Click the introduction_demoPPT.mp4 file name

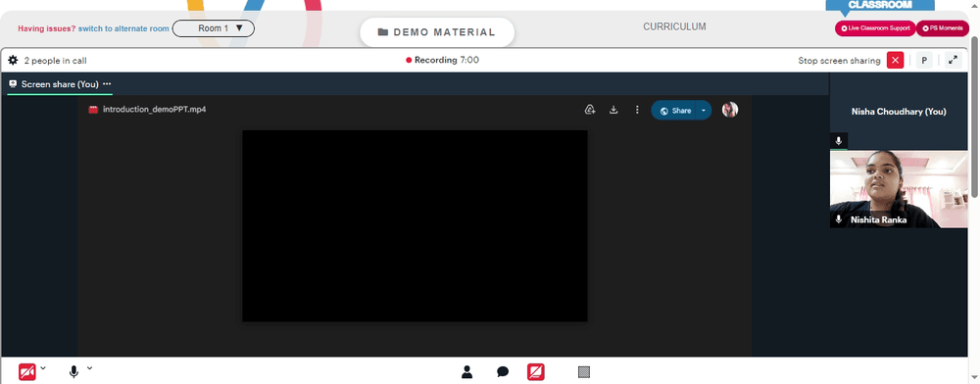pyautogui.click(x=155, y=110)
